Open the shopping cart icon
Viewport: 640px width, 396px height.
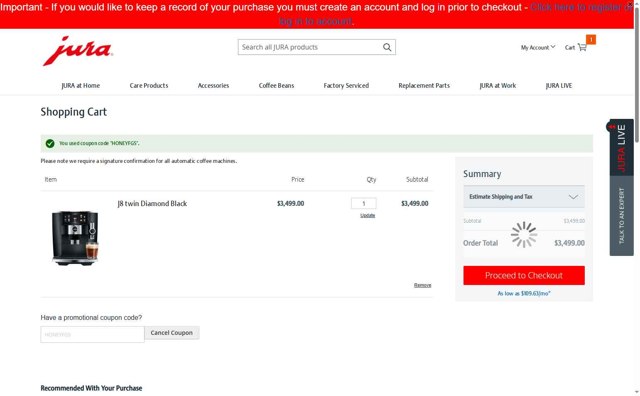click(x=582, y=47)
